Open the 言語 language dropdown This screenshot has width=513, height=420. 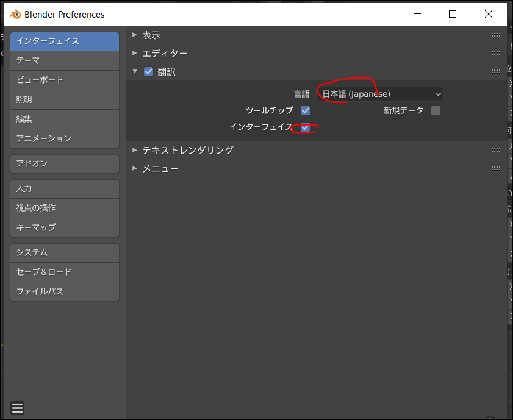(x=379, y=94)
